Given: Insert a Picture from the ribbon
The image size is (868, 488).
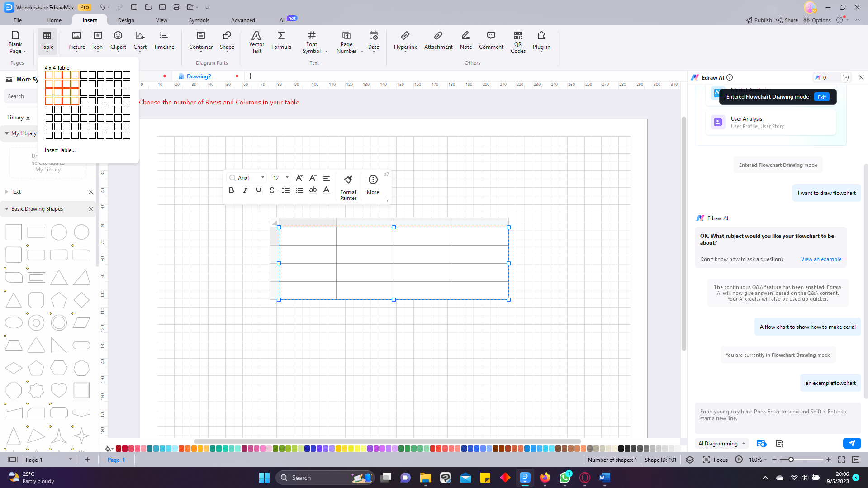Looking at the screenshot, I should [x=76, y=41].
